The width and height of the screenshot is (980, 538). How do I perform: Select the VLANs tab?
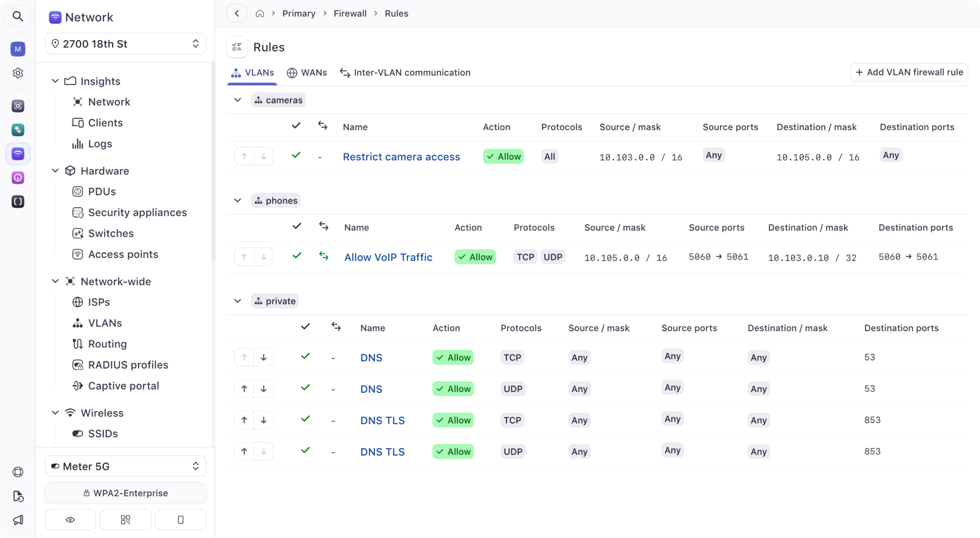click(252, 73)
